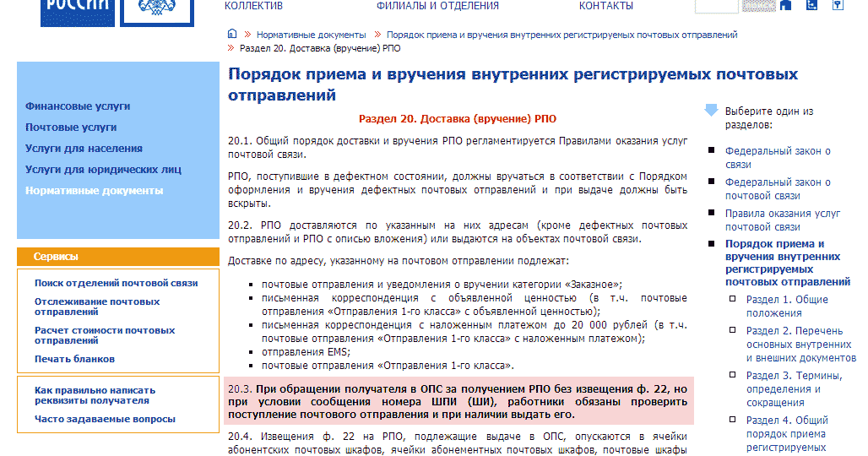Open 'Раздел 1. Общие положения'
Image resolution: width=868 pixels, height=456 pixels.
coord(787,306)
